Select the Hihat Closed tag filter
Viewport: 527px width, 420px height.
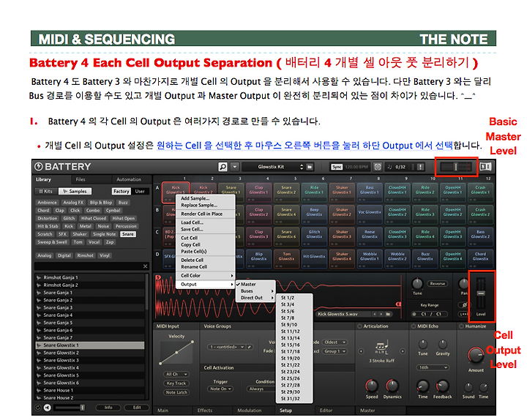[x=94, y=218]
